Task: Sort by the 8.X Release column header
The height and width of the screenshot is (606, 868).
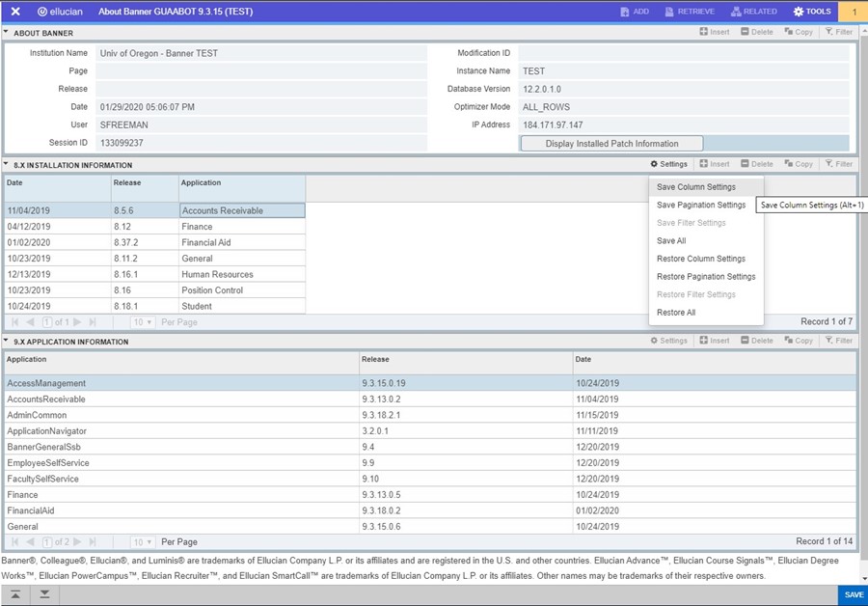Action: [x=145, y=188]
